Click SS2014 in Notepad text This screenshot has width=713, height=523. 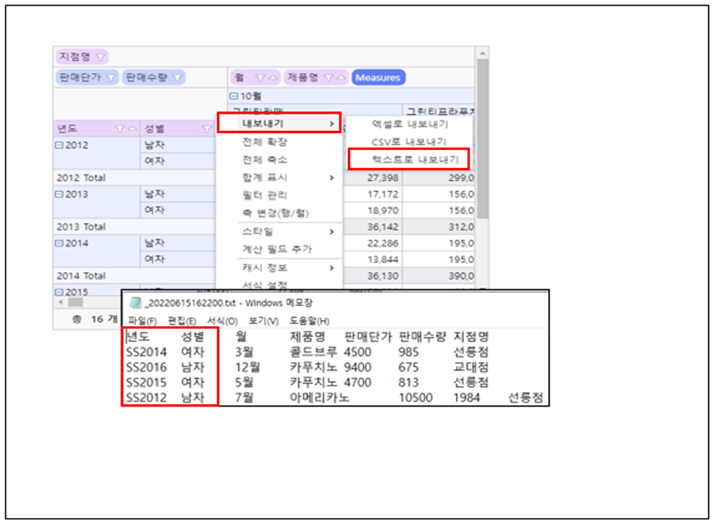pos(146,352)
